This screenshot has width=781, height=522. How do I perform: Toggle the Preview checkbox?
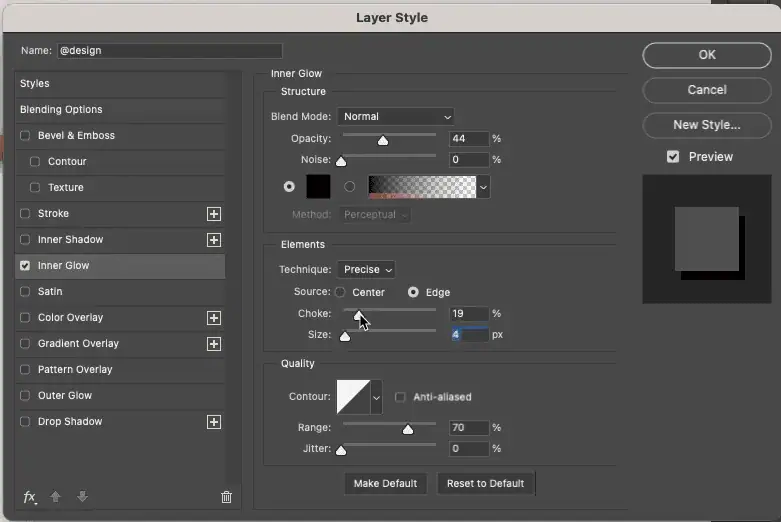673,157
